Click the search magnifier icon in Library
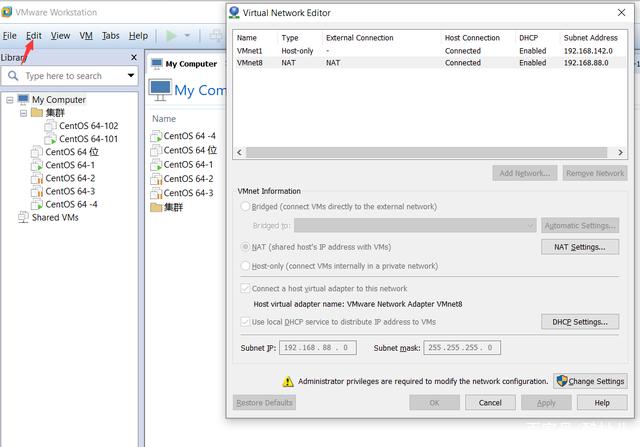Image resolution: width=640 pixels, height=447 pixels. [13, 76]
